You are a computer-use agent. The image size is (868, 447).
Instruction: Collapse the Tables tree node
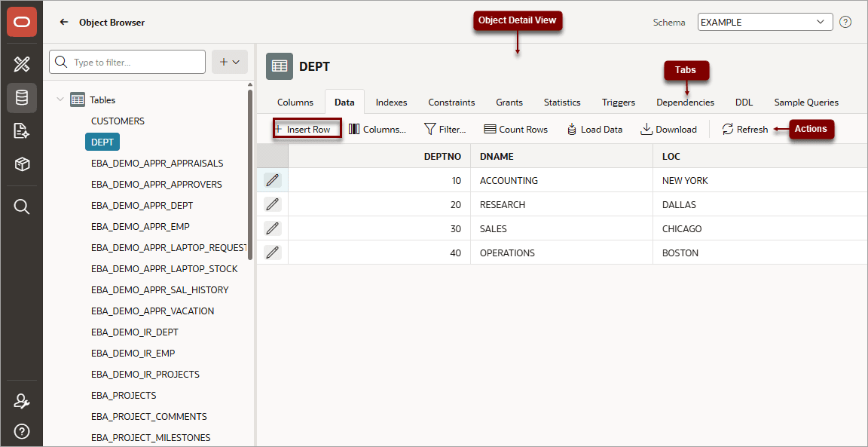tap(60, 100)
